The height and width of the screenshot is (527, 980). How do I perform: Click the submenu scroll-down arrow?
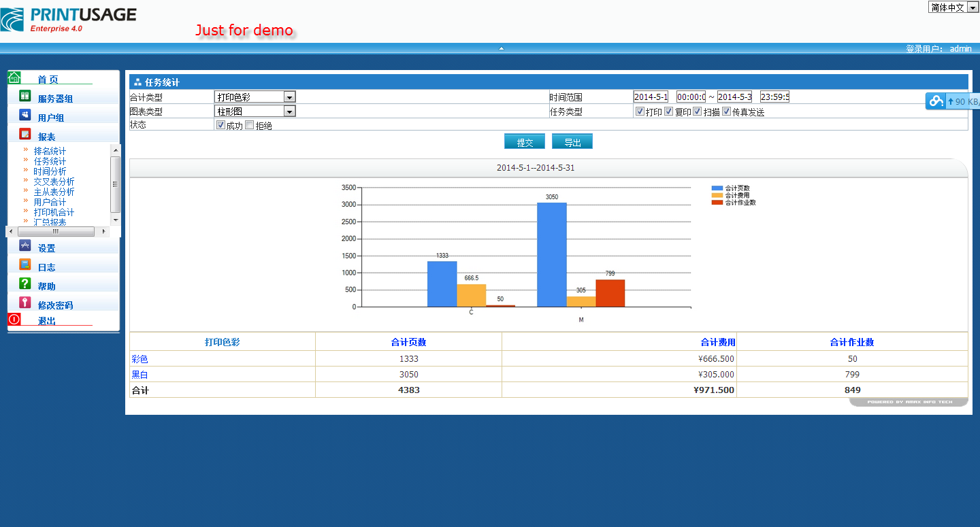point(115,220)
